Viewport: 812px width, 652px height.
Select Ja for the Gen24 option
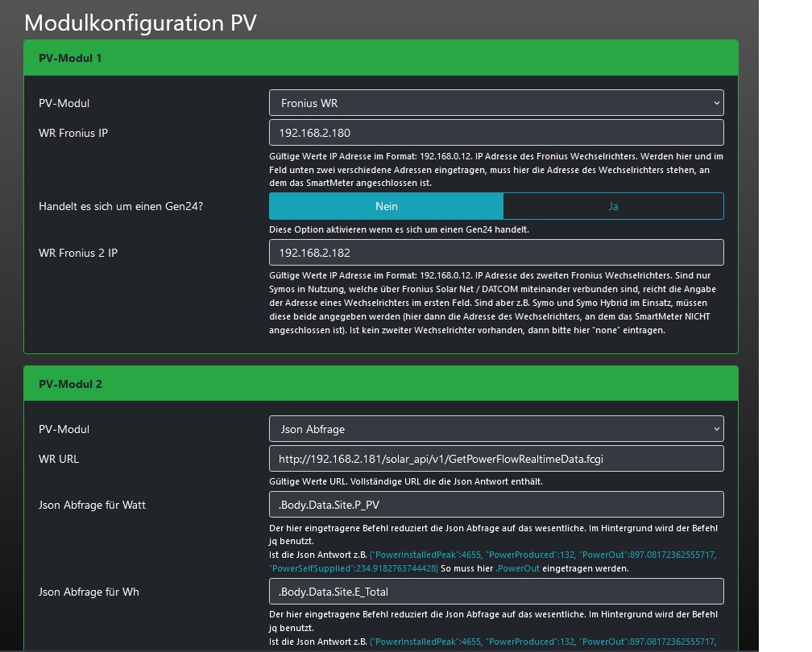[x=613, y=206]
